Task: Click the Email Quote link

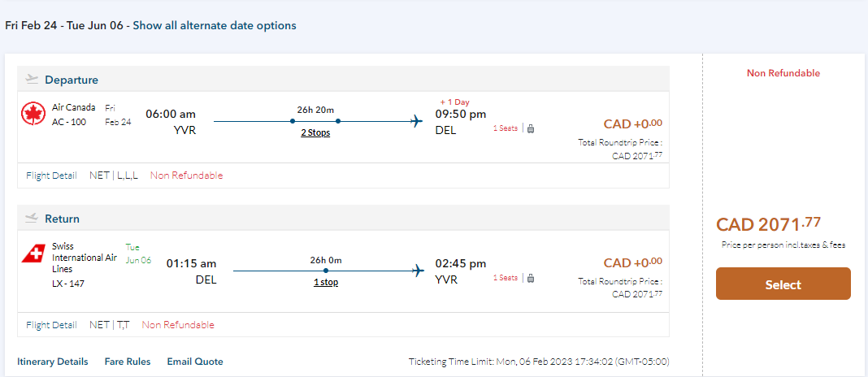Action: (x=195, y=362)
